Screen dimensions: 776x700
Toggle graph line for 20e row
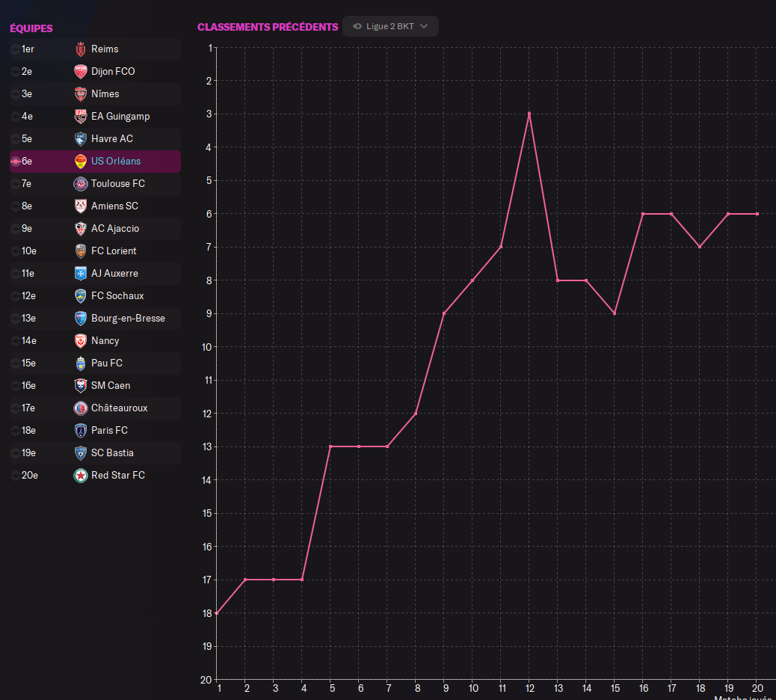(x=16, y=475)
